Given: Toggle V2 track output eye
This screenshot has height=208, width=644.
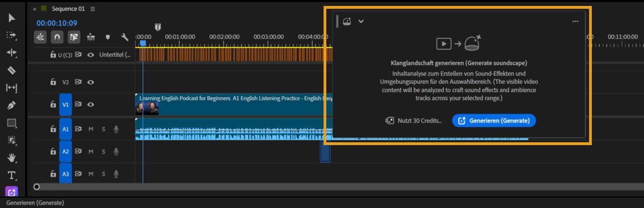Looking at the screenshot, I should pos(91,82).
